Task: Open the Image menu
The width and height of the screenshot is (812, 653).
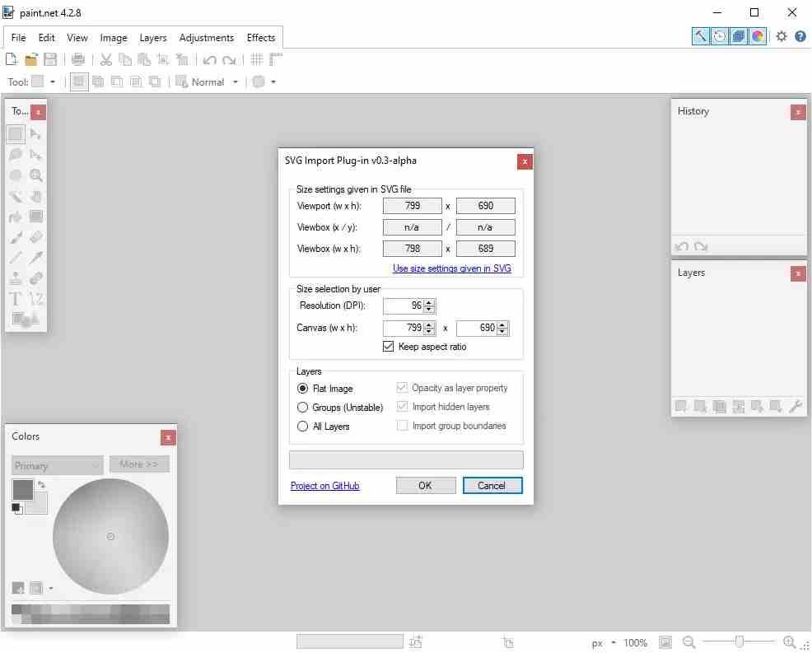Action: point(114,38)
